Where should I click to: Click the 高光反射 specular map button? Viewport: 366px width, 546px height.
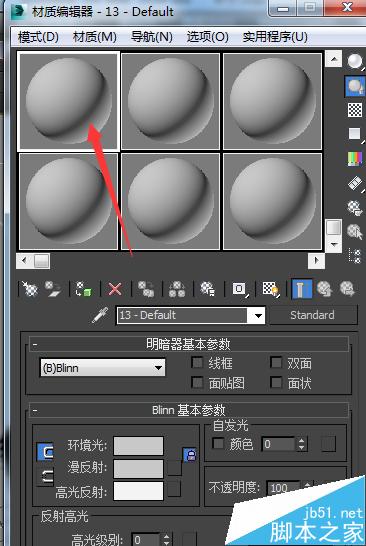(174, 490)
